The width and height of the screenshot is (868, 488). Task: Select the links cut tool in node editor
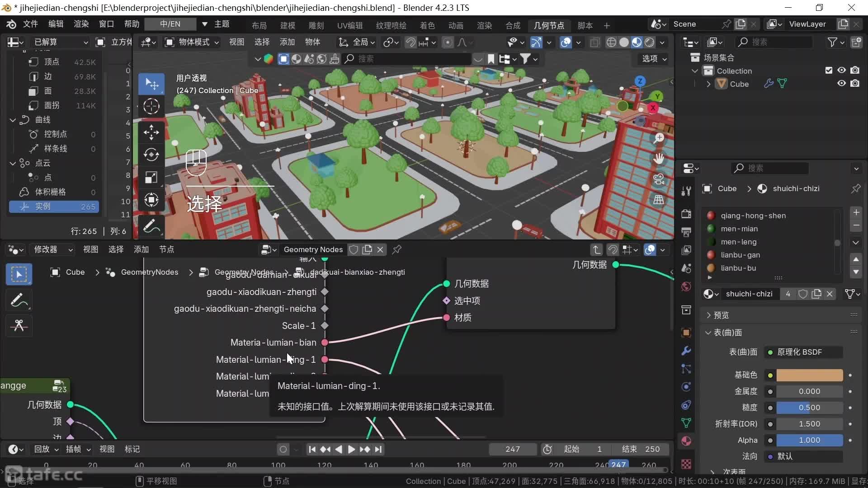19,326
